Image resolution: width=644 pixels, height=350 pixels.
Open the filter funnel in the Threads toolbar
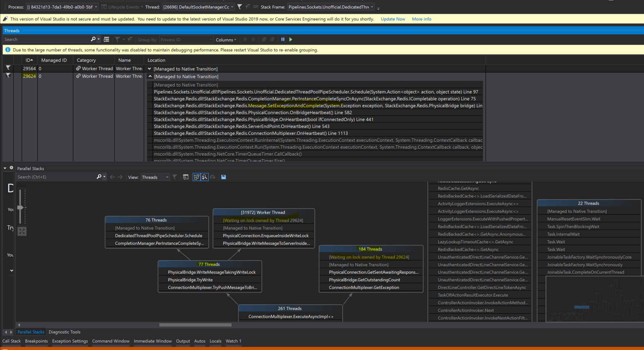pyautogui.click(x=118, y=39)
